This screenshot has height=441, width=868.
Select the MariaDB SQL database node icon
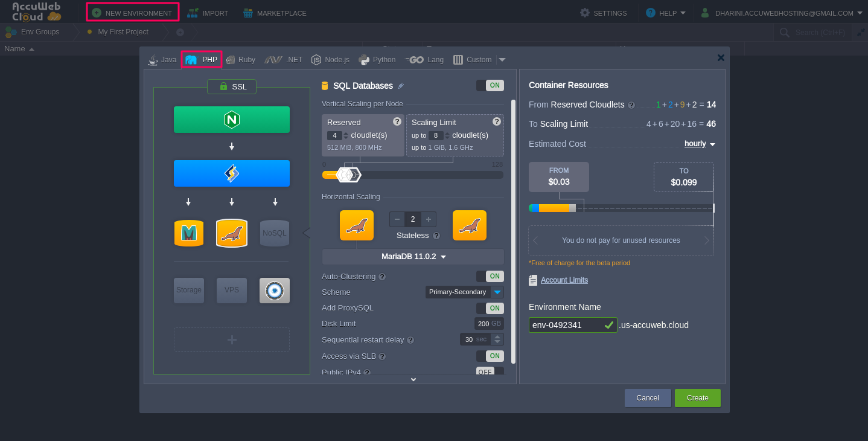[x=231, y=233]
